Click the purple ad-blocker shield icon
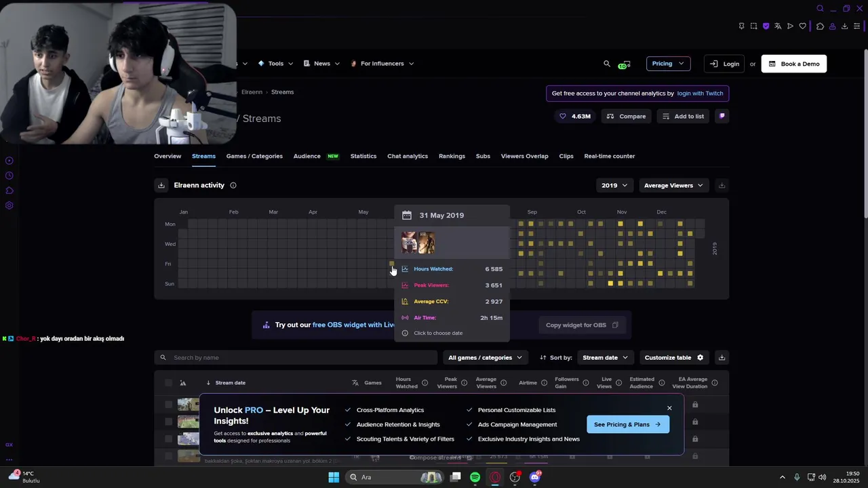This screenshot has height=488, width=868. [766, 26]
